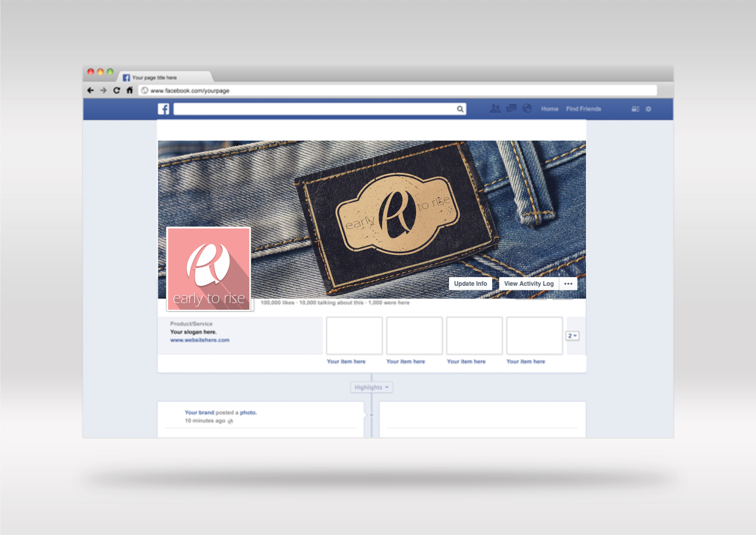Go back with the browser back arrow
This screenshot has width=756, height=535.
tap(91, 90)
